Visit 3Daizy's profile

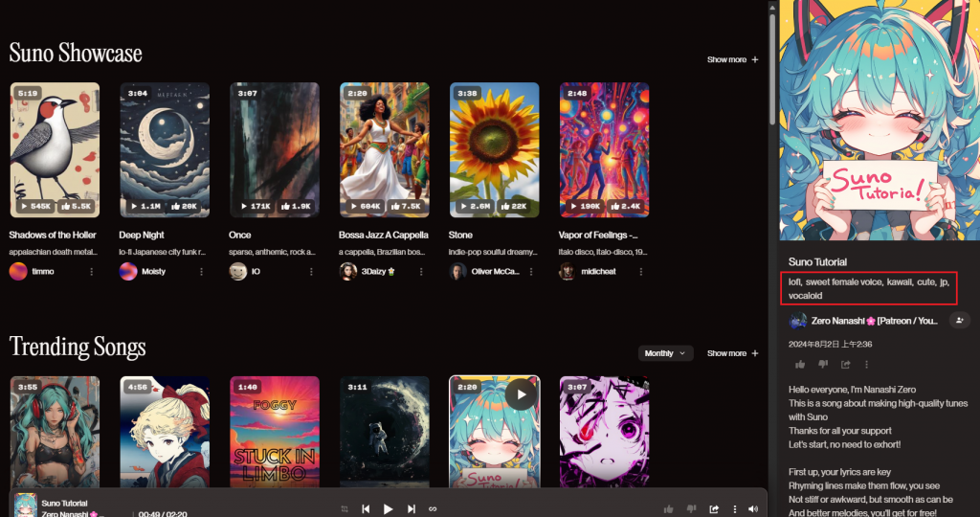tap(379, 271)
